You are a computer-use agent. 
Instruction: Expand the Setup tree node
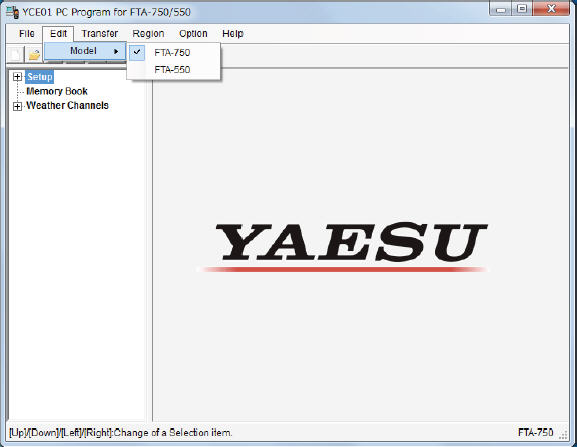pos(17,77)
